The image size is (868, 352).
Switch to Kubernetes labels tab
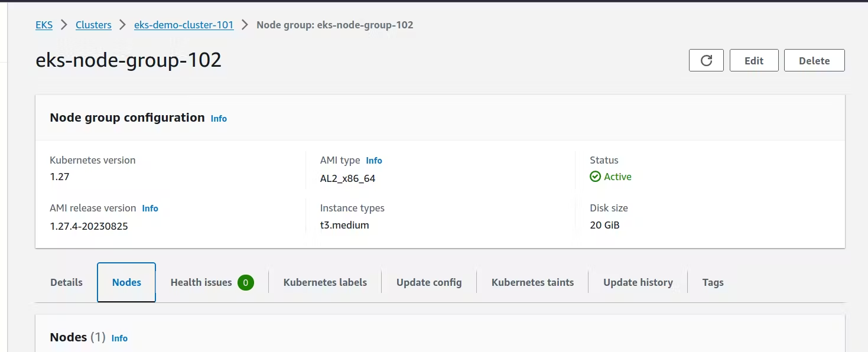coord(325,282)
